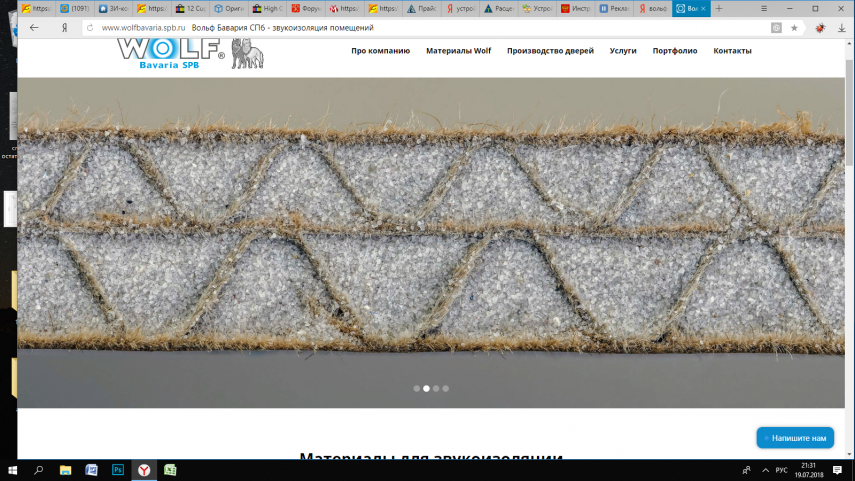Click the "Напишите нам" chat button
Viewport: 855px width, 481px height.
(795, 438)
